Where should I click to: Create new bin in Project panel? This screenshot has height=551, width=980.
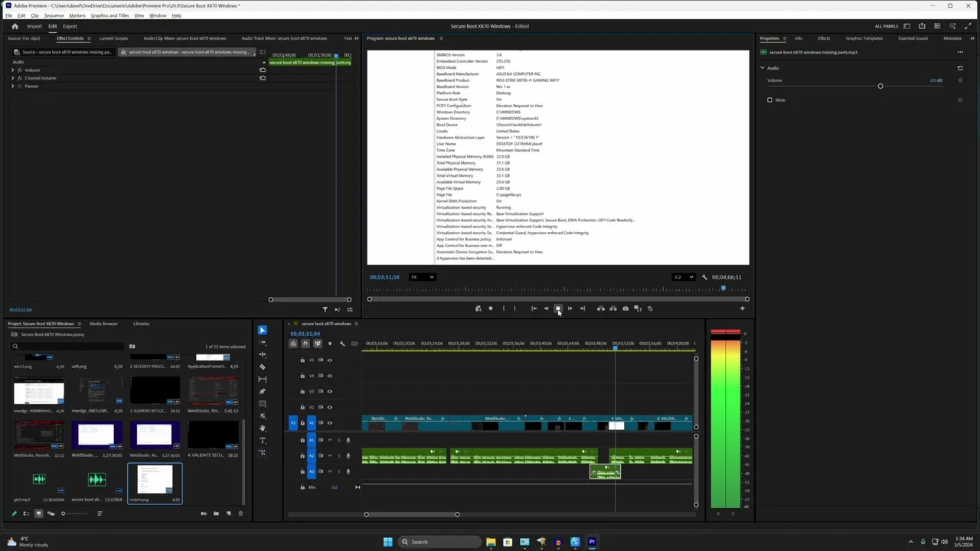216,514
